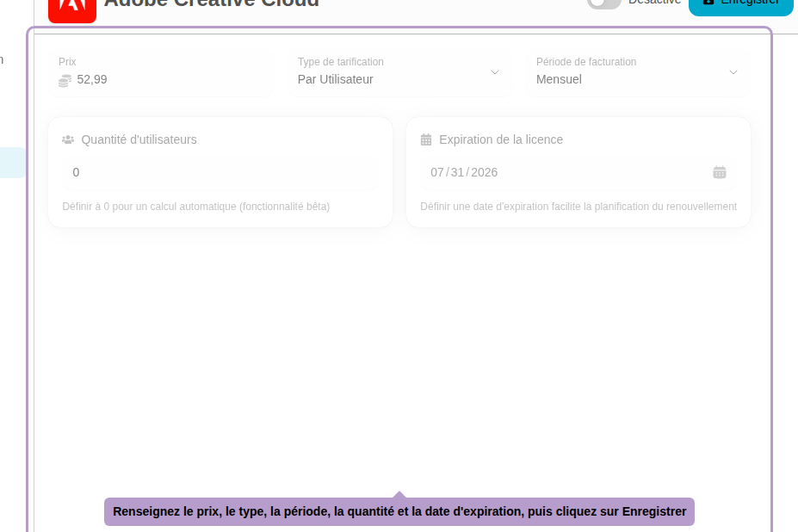Click the calendar icon next to Expiration de la licence

pyautogui.click(x=425, y=139)
